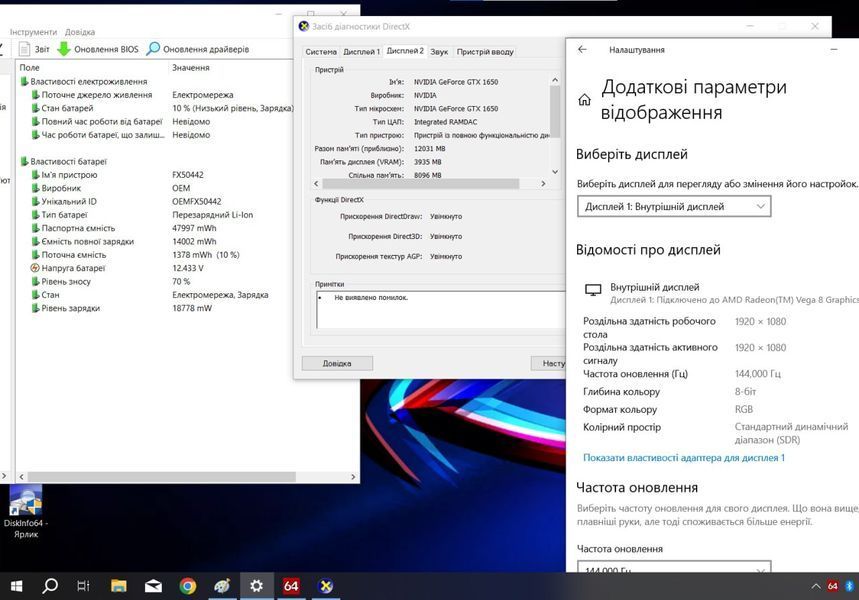Viewport: 859px width, 600px height.
Task: Select the Паспортна ємність row
Action: [x=159, y=228]
